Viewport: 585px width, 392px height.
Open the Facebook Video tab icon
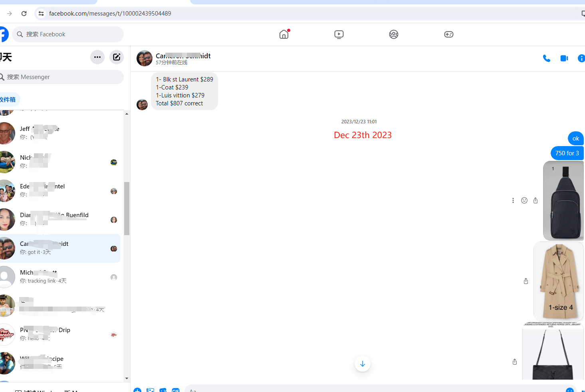(339, 34)
